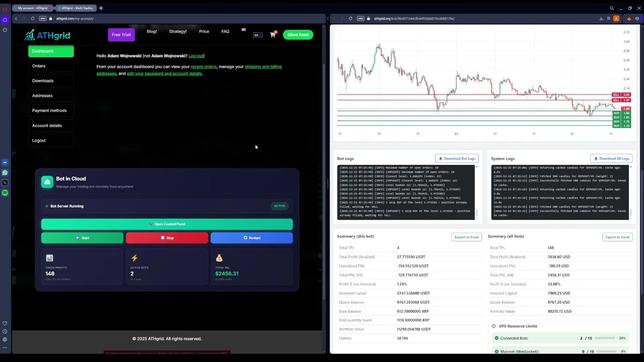Open the Opera menu logo
Viewport: 644px width, 362px height.
[5, 9]
